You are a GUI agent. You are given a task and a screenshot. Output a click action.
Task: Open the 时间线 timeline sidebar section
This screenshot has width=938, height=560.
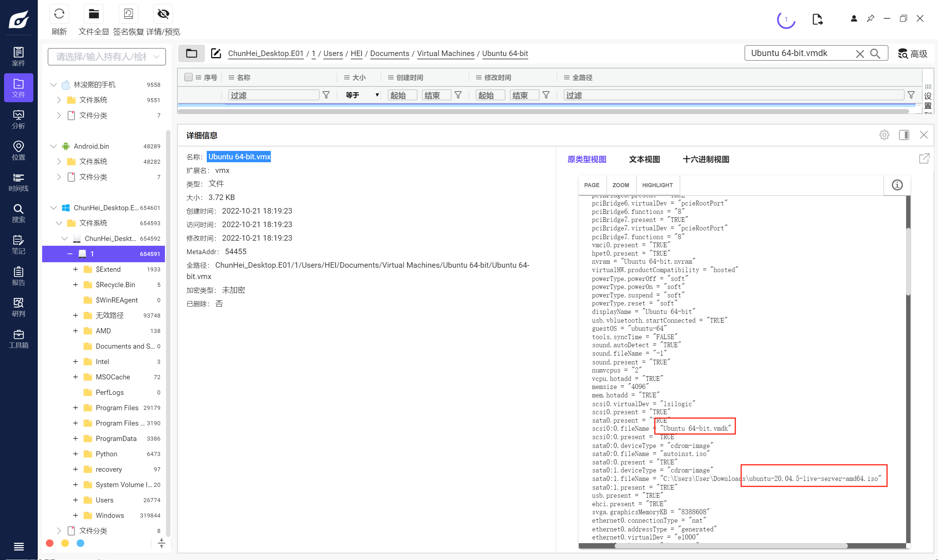(18, 182)
